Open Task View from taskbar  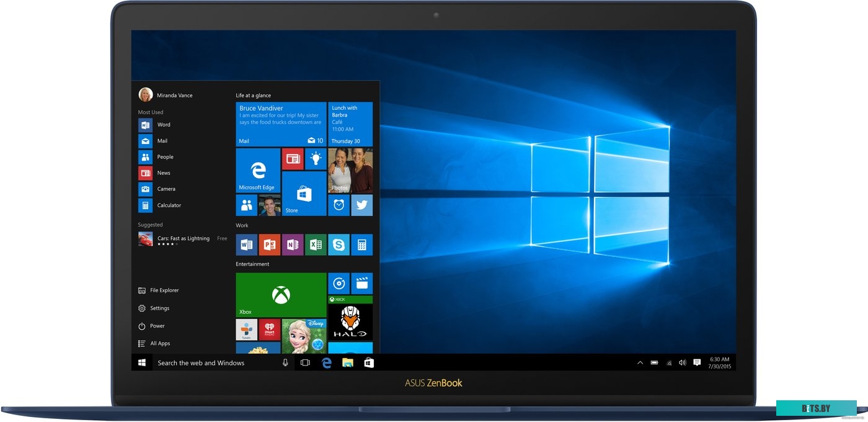point(305,362)
